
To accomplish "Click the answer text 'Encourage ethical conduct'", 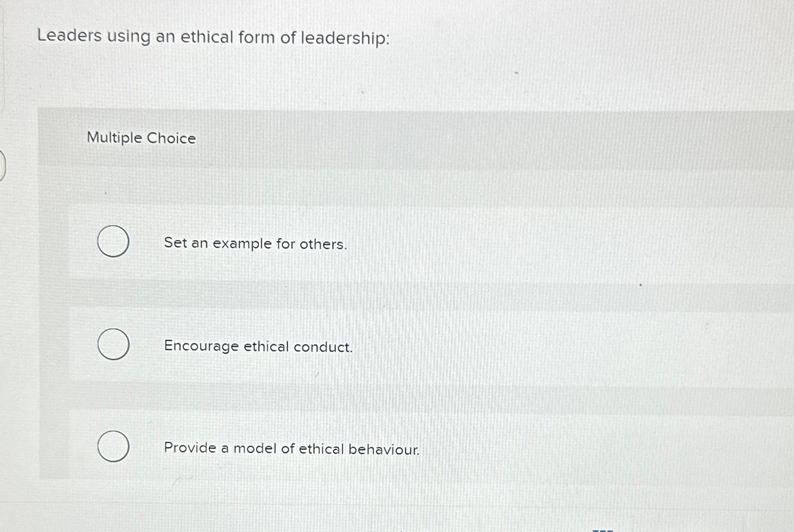I will 258,347.
